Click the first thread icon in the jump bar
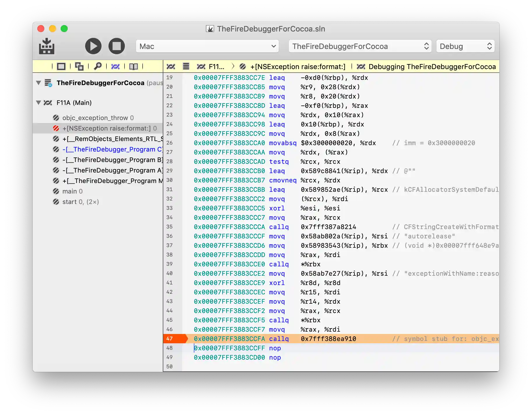 tap(171, 66)
